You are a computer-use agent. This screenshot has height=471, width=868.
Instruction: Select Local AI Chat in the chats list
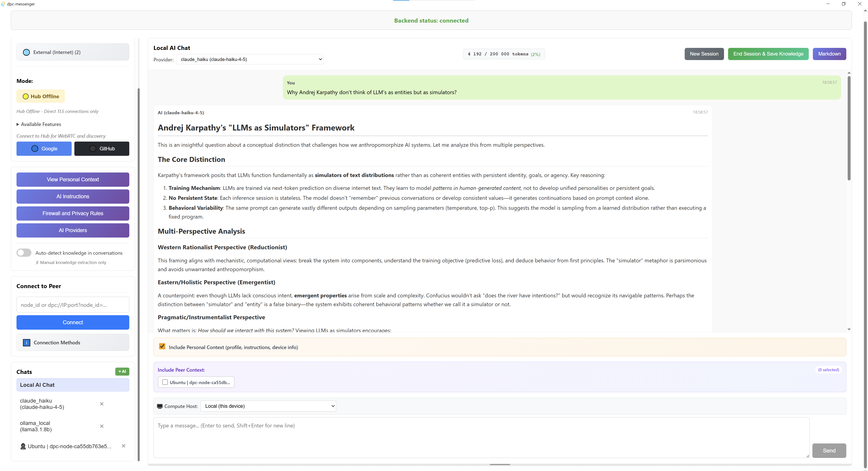pos(73,385)
